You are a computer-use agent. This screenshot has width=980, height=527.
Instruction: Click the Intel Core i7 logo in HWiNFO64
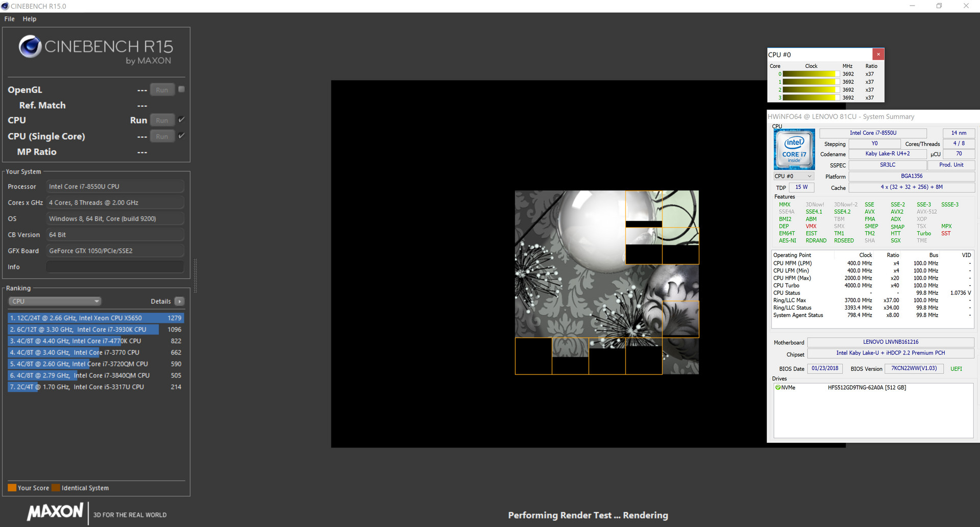pos(794,149)
